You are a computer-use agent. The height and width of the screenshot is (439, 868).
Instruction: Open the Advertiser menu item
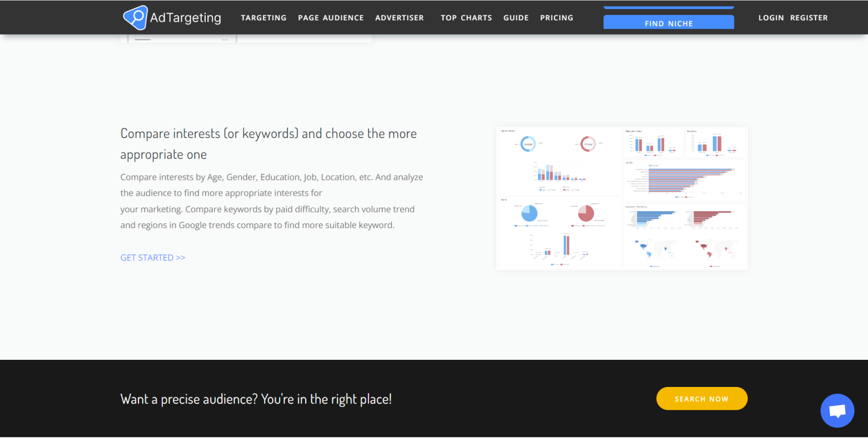coord(399,18)
